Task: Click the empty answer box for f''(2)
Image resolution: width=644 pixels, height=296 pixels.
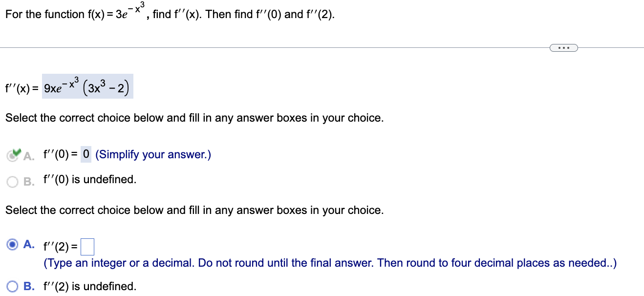Action: [86, 247]
